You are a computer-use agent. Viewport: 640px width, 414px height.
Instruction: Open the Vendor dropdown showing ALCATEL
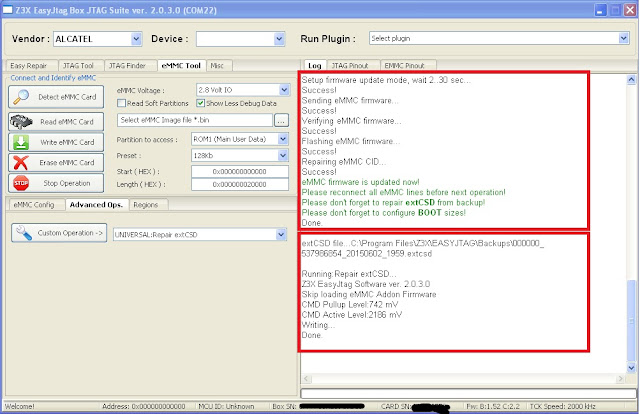(x=136, y=39)
